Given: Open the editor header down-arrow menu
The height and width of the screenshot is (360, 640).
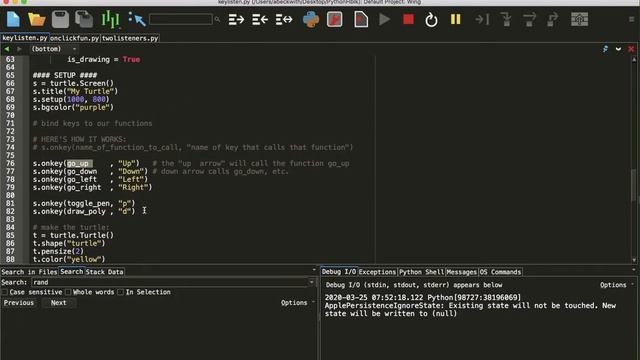Looking at the screenshot, I should click(618, 49).
